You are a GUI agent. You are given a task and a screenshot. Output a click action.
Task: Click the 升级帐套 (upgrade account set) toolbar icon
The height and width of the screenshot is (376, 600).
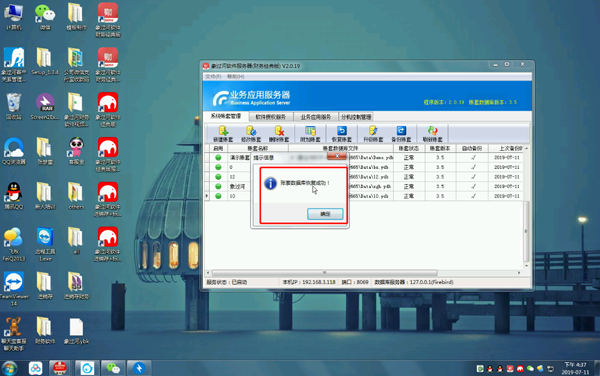[x=373, y=134]
